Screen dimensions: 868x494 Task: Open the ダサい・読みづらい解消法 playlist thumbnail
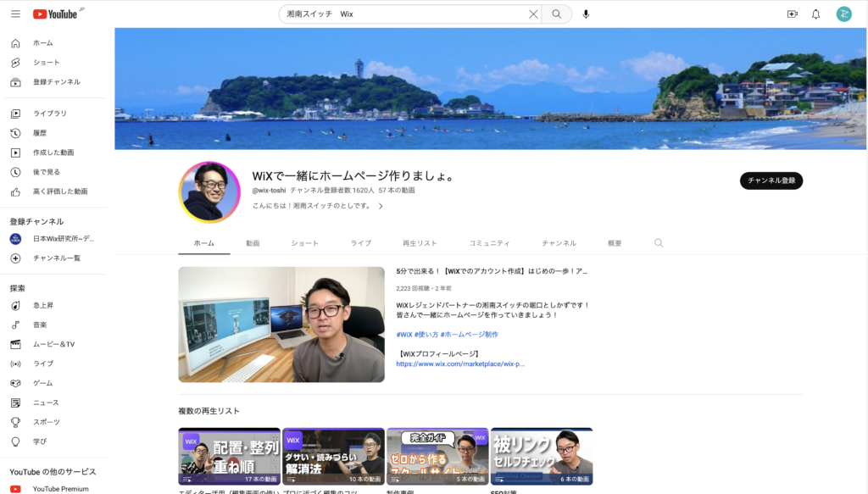point(333,457)
